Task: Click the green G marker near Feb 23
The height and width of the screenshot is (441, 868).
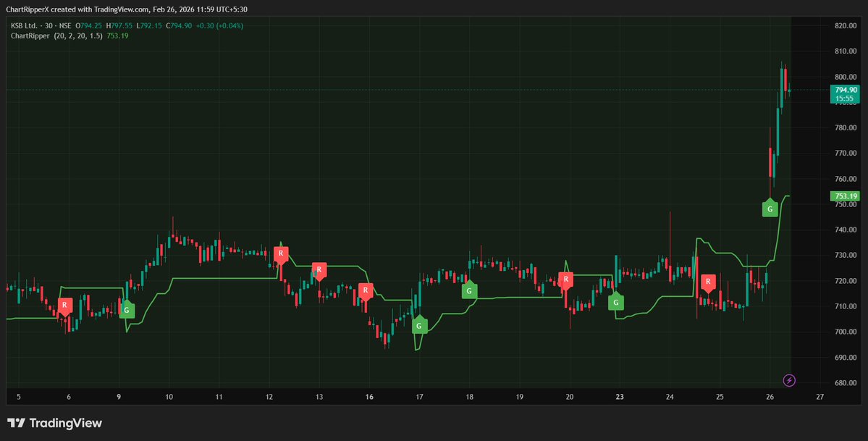Action: click(616, 302)
